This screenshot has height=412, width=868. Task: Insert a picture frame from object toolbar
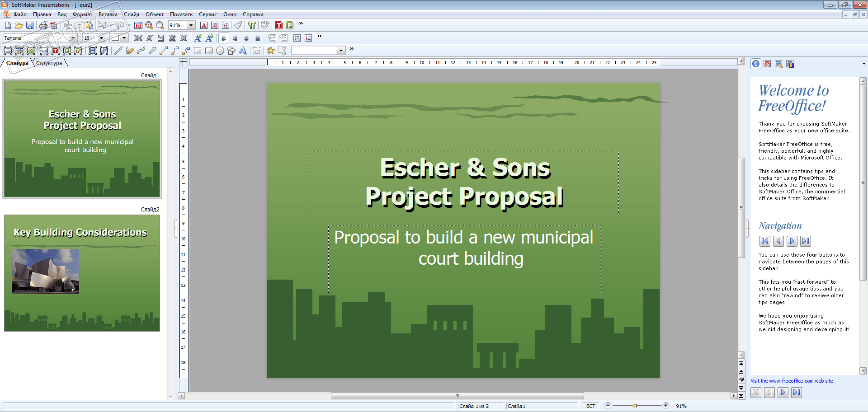click(x=31, y=51)
